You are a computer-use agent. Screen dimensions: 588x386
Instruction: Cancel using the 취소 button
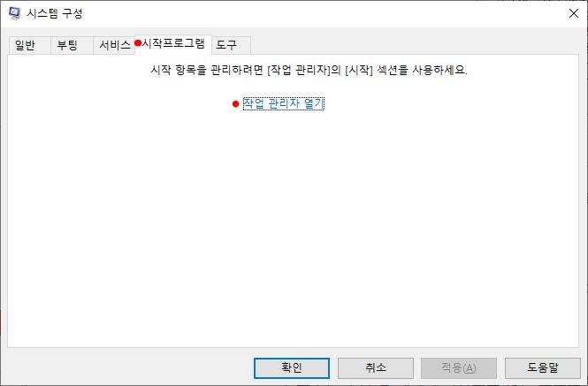click(376, 368)
